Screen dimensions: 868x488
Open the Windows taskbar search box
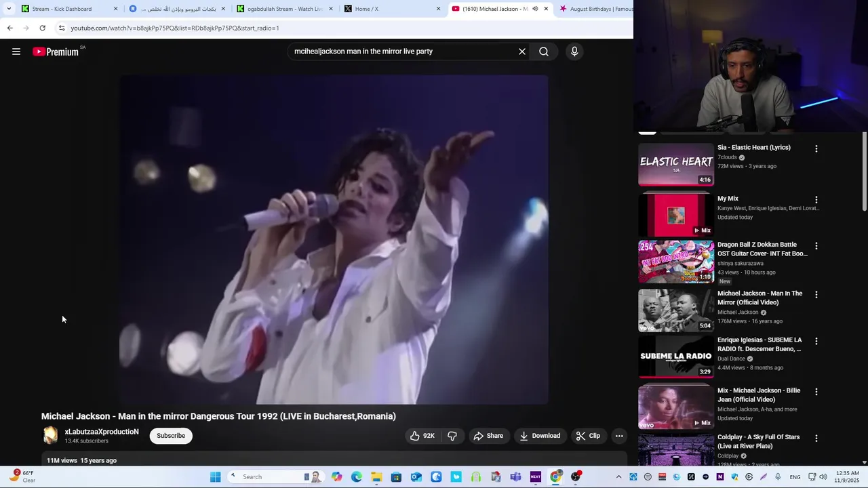pyautogui.click(x=275, y=477)
